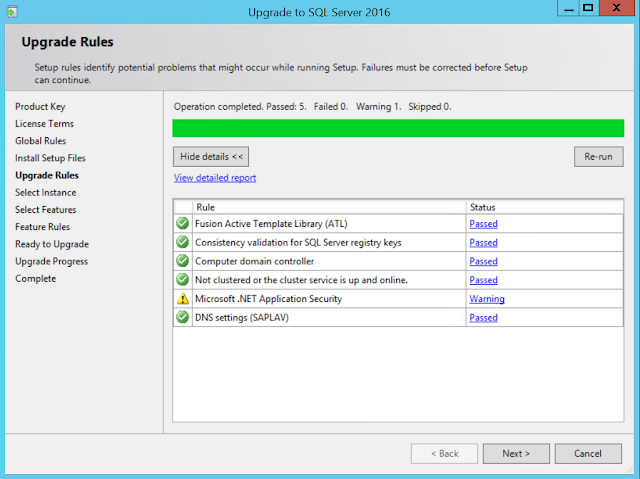Select the Complete step
640x479 pixels.
36,279
